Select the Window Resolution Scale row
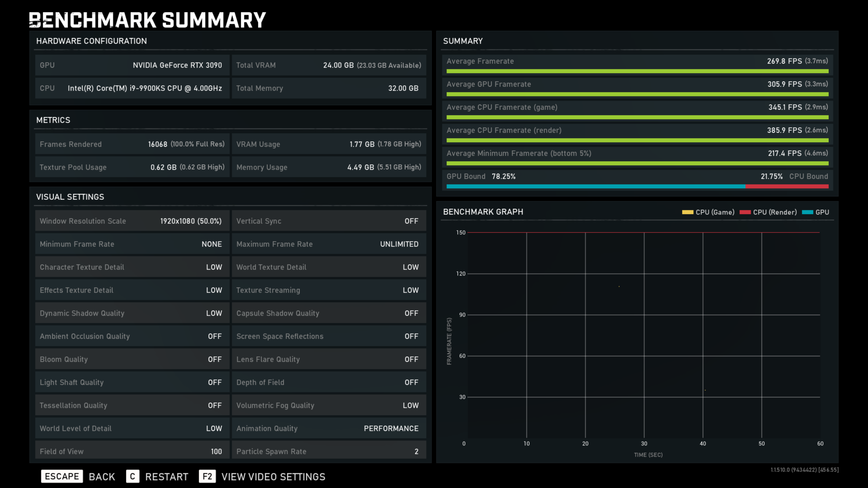The width and height of the screenshot is (868, 488). [132, 221]
